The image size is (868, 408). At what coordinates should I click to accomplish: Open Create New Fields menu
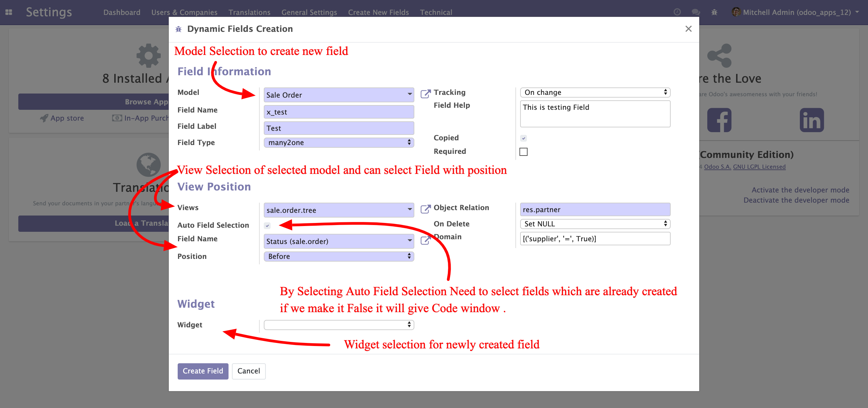tap(378, 12)
